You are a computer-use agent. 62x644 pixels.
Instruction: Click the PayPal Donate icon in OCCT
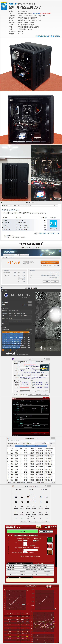pyautogui.click(x=38, y=527)
